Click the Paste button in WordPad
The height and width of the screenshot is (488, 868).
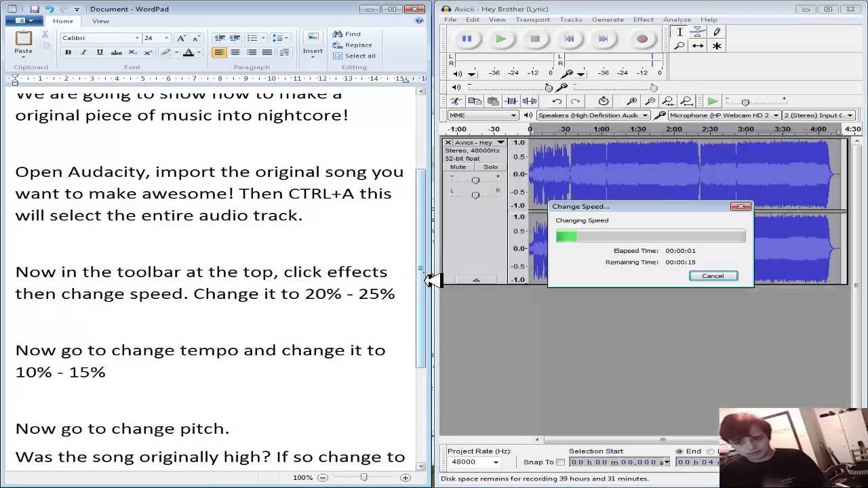pos(23,43)
